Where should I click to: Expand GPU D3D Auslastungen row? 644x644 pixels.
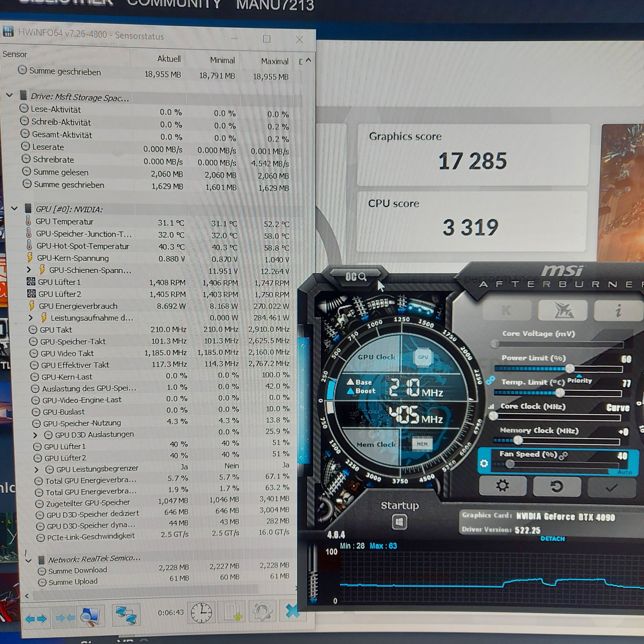pos(35,435)
